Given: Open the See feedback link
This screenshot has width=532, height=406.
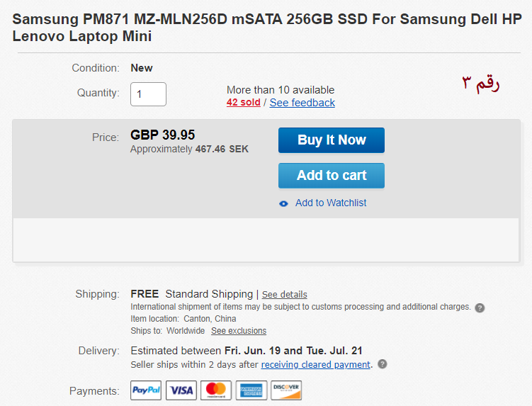Looking at the screenshot, I should pos(302,103).
